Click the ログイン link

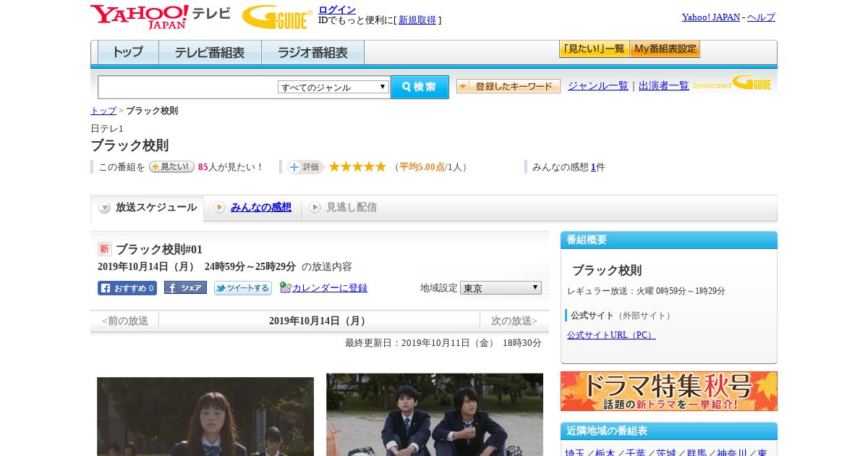(337, 9)
